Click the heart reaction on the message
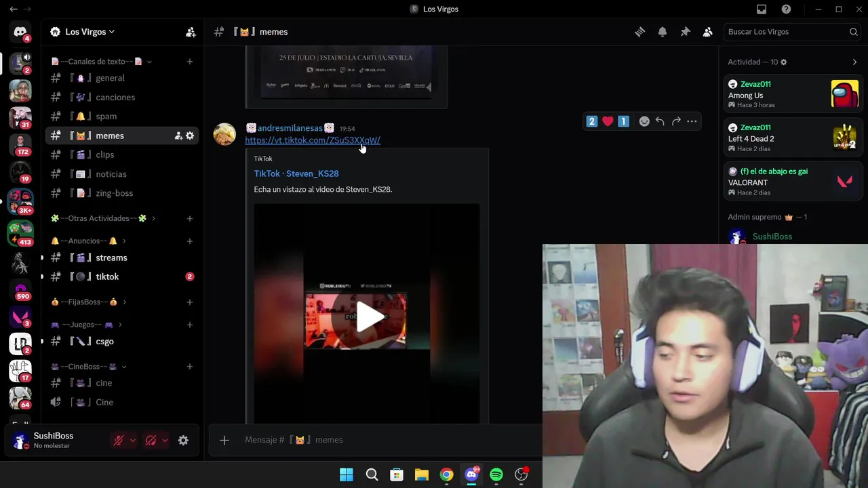Image resolution: width=868 pixels, height=488 pixels. [x=608, y=121]
